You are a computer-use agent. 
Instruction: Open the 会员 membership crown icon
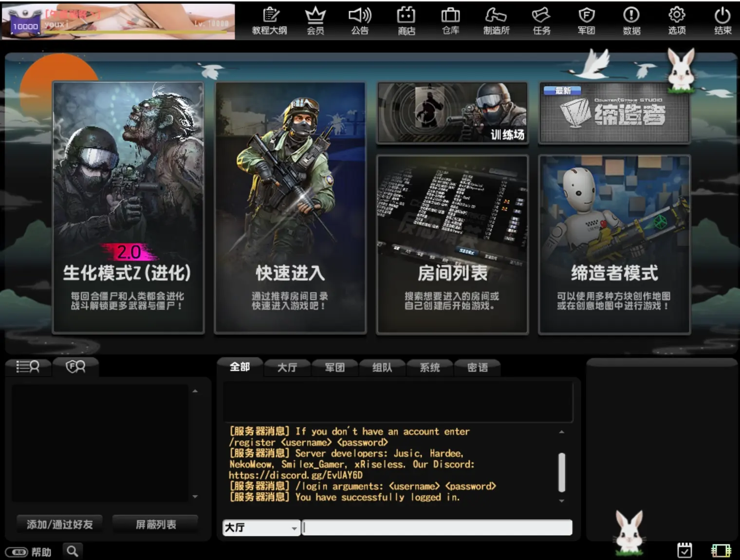(x=315, y=21)
